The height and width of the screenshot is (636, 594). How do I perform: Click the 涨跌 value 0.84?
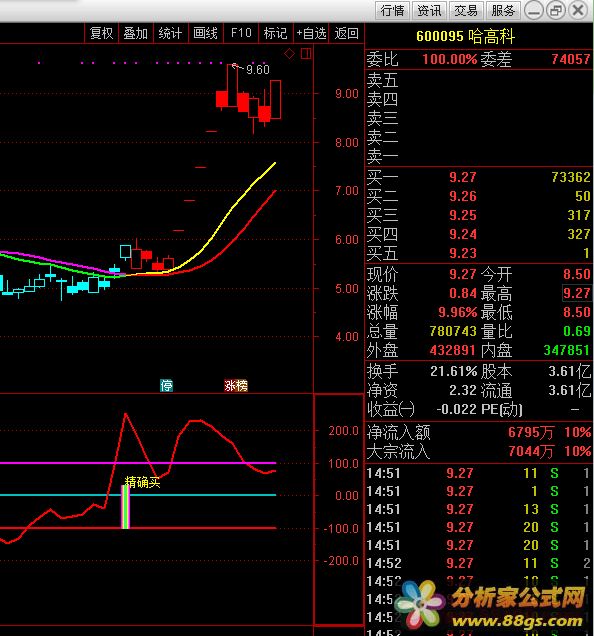point(463,293)
